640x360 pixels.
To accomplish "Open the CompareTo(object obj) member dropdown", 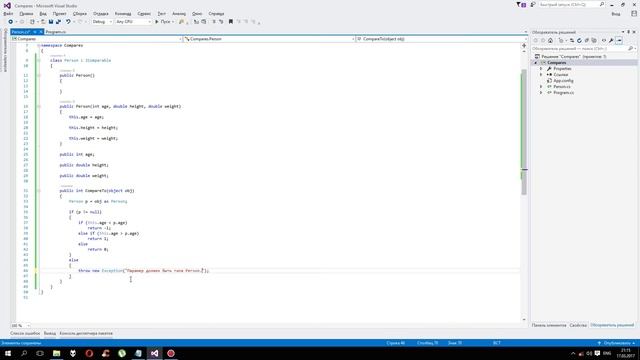I will click(441, 39).
